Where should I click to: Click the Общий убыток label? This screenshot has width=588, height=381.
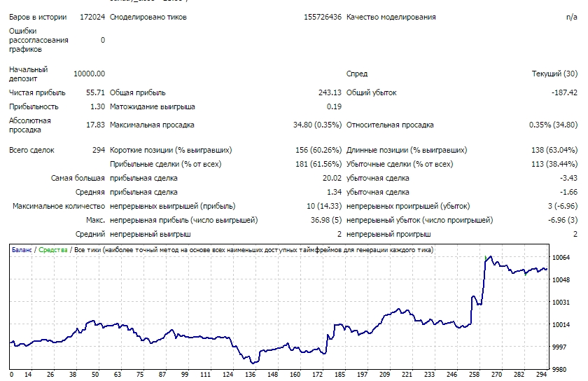click(371, 92)
